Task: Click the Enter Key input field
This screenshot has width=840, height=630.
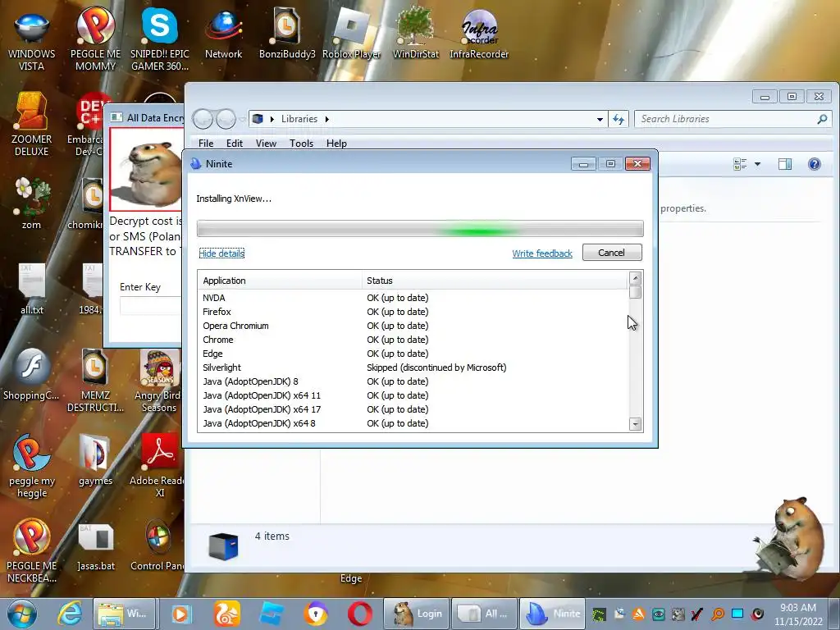Action: [151, 306]
